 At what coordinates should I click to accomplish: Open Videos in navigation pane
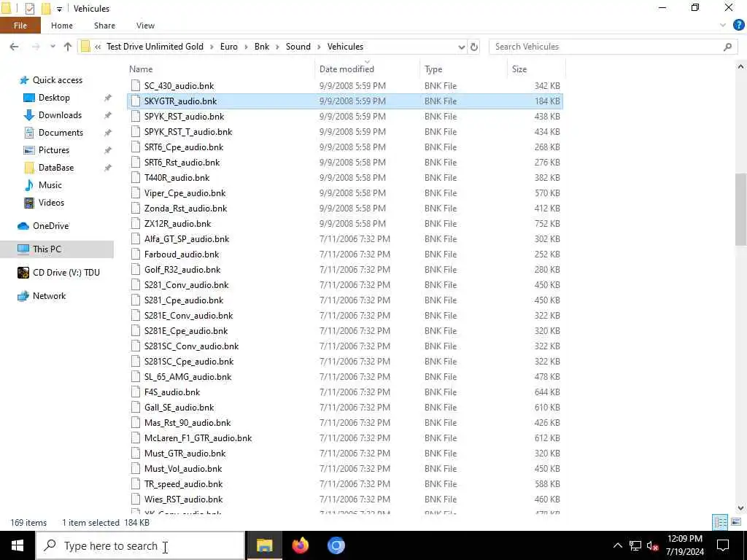(x=51, y=203)
